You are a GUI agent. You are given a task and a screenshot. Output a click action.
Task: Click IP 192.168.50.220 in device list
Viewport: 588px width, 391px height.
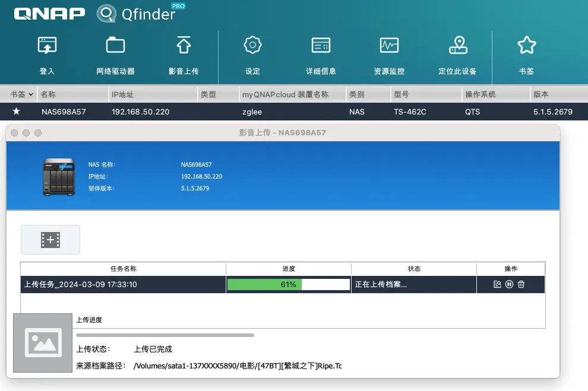coord(140,112)
